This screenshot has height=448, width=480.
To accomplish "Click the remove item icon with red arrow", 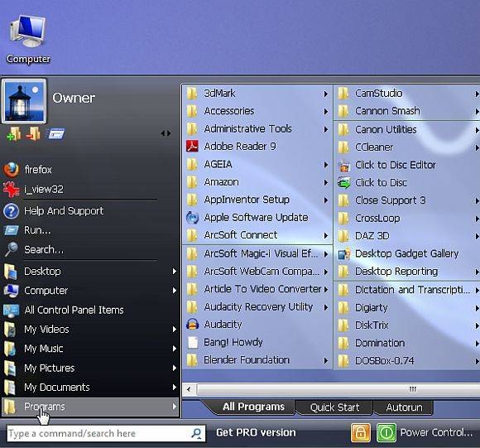I will (x=33, y=134).
